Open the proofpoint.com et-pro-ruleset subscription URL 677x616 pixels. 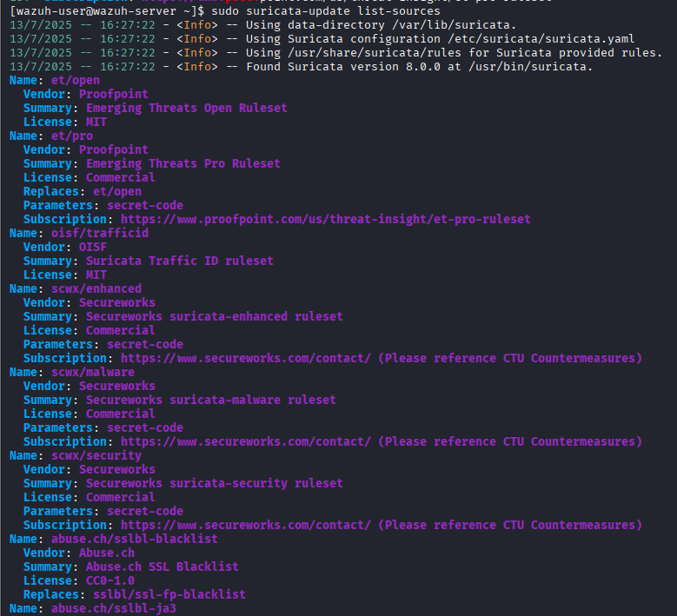coord(326,219)
